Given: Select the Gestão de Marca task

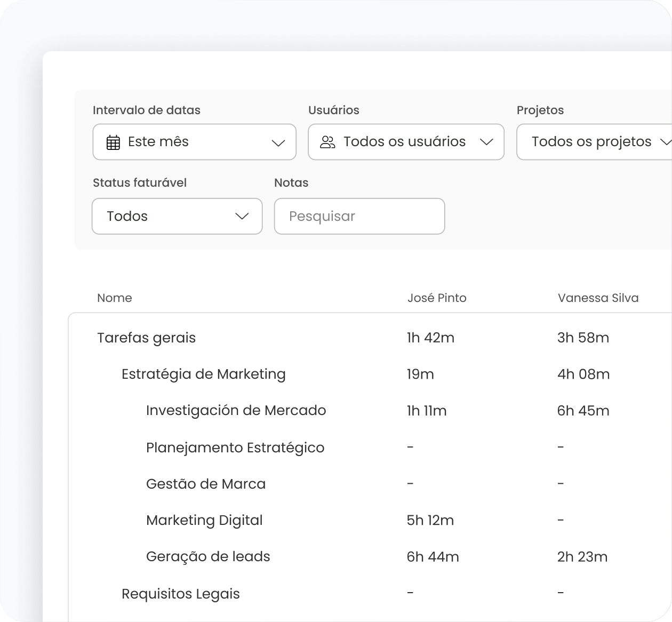Looking at the screenshot, I should click(205, 484).
